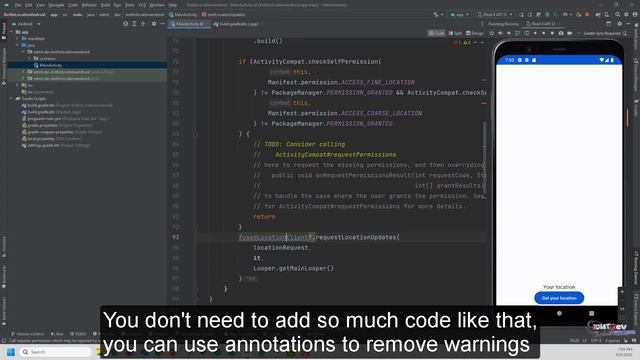640x360 pixels.
Task: Switch to Running Devices tab
Action: pos(503,24)
